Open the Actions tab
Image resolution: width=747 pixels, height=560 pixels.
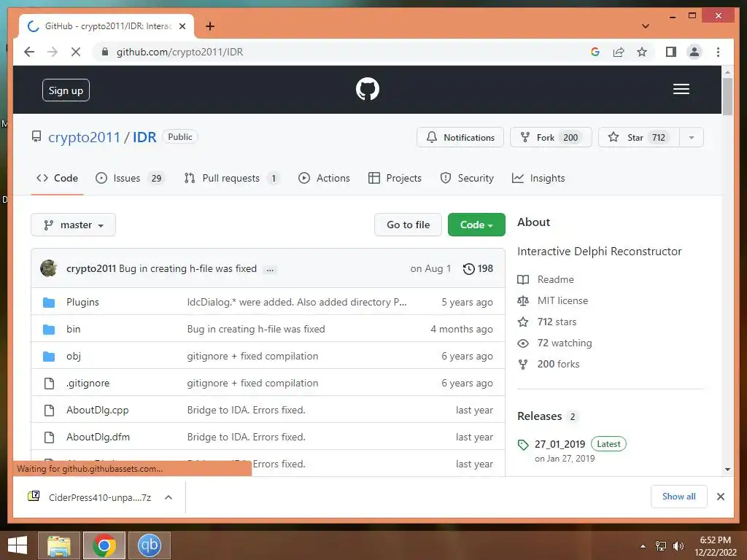(324, 178)
